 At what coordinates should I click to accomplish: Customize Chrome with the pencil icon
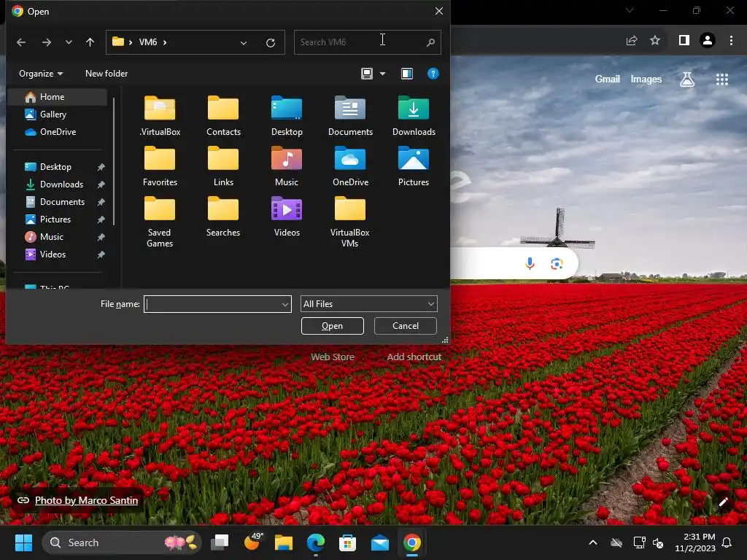[x=723, y=502]
